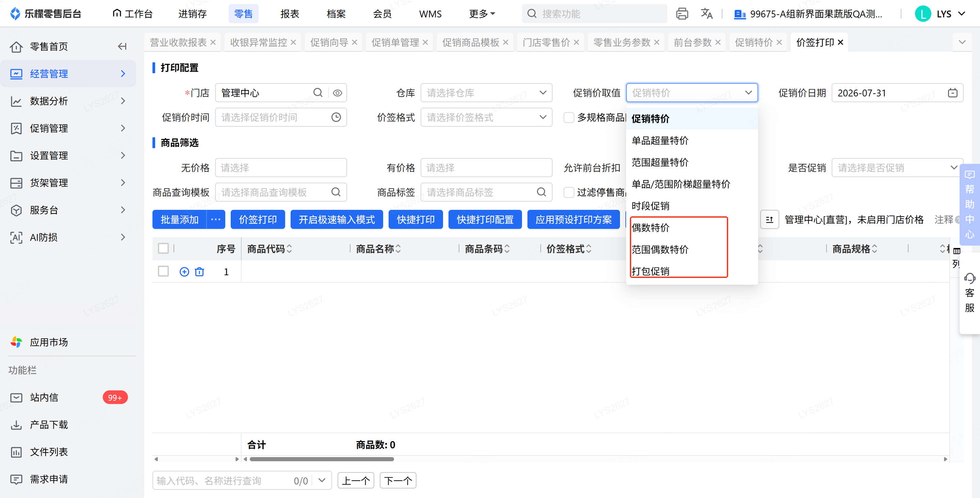
Task: Expand the 仓库 dropdown
Action: coord(486,93)
